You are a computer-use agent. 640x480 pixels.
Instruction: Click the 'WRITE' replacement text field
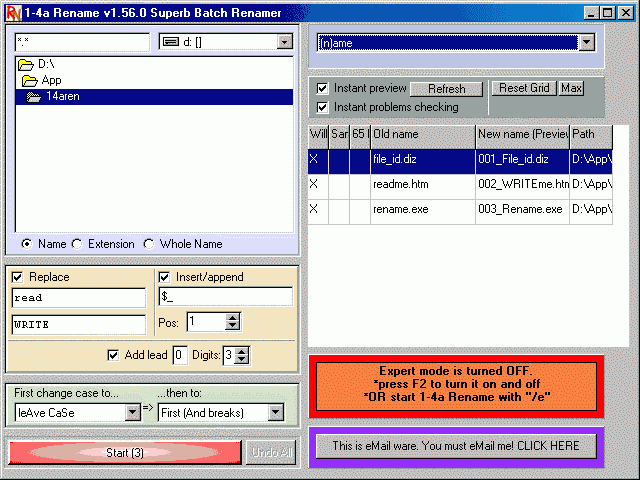[79, 324]
